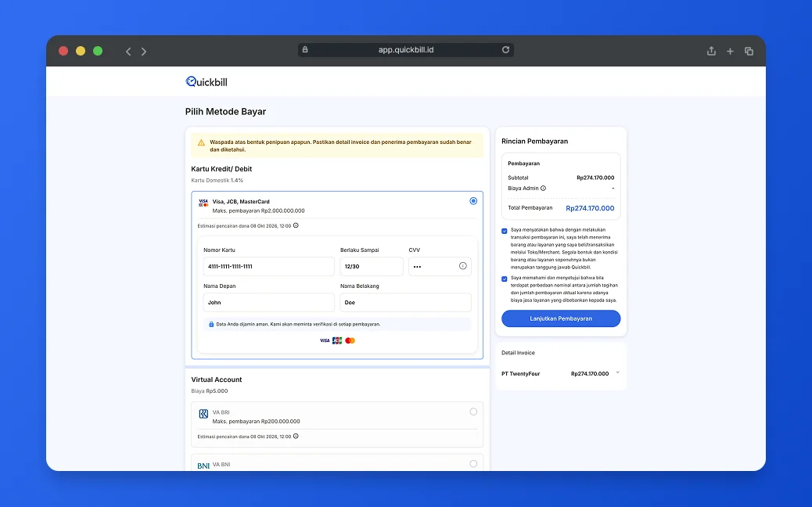The image size is (812, 507).
Task: Click the CVV info icon
Action: (463, 266)
